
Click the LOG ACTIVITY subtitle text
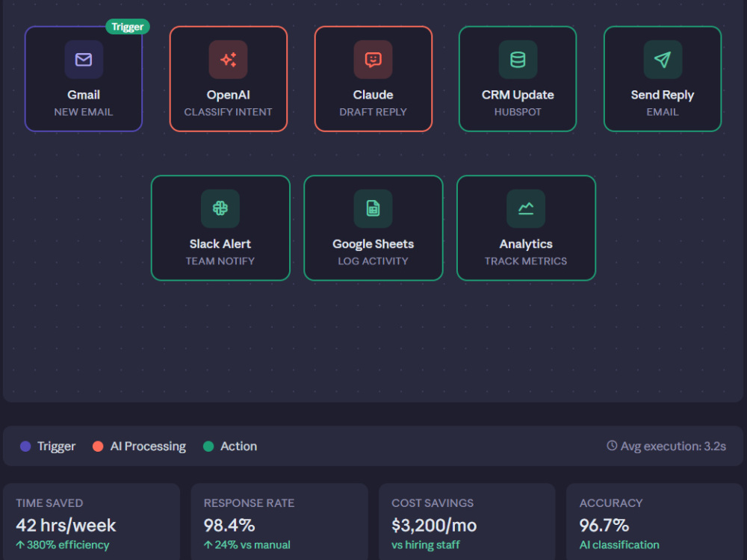373,261
